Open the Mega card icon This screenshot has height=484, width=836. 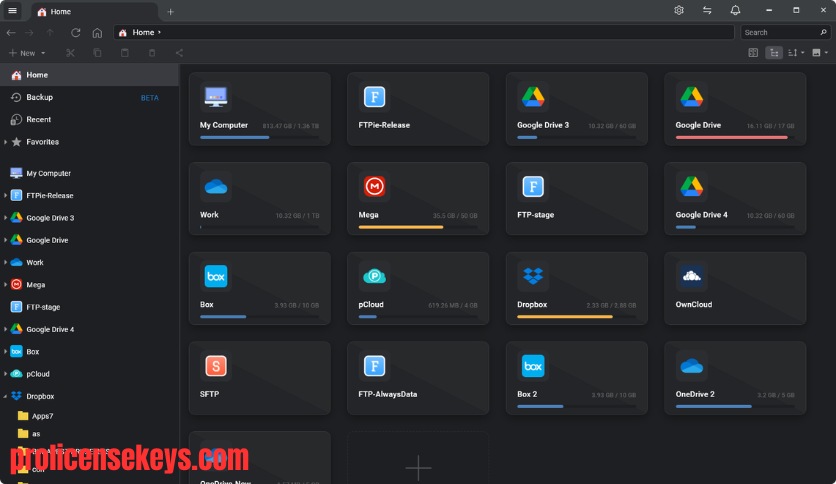click(374, 187)
